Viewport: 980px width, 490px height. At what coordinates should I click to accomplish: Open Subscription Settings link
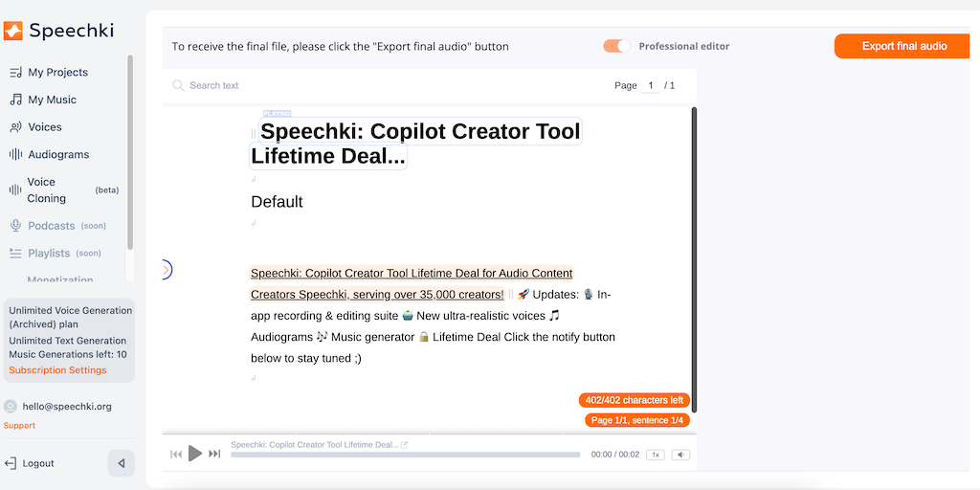click(x=57, y=370)
